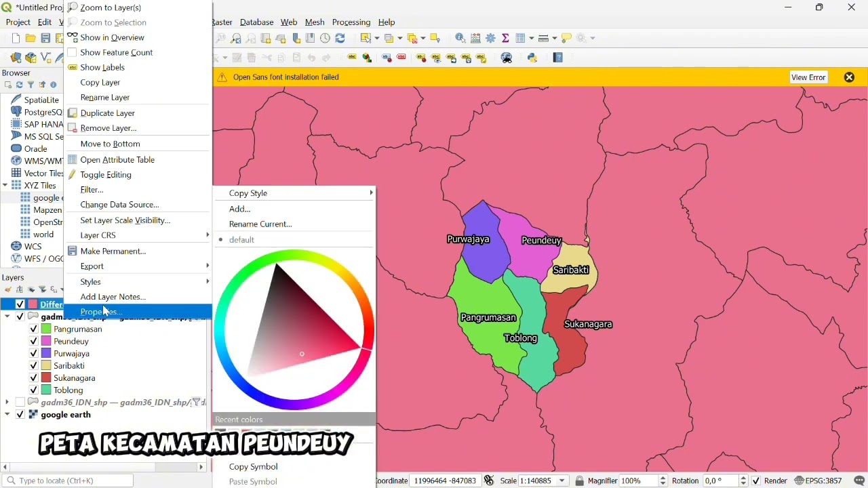
Task: Toggle the Render checkbox
Action: [x=756, y=481]
